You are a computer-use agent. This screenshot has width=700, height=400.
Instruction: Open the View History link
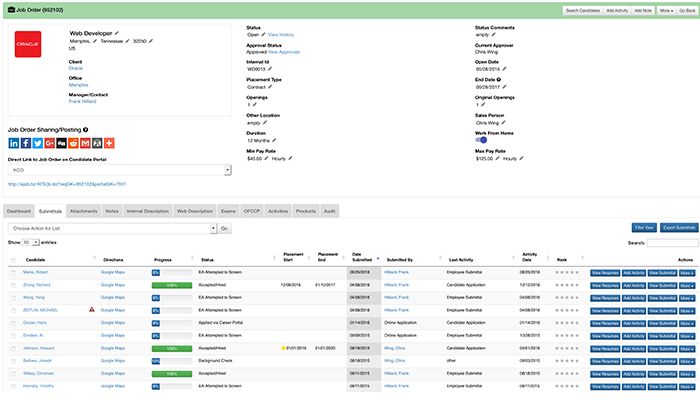[x=281, y=35]
